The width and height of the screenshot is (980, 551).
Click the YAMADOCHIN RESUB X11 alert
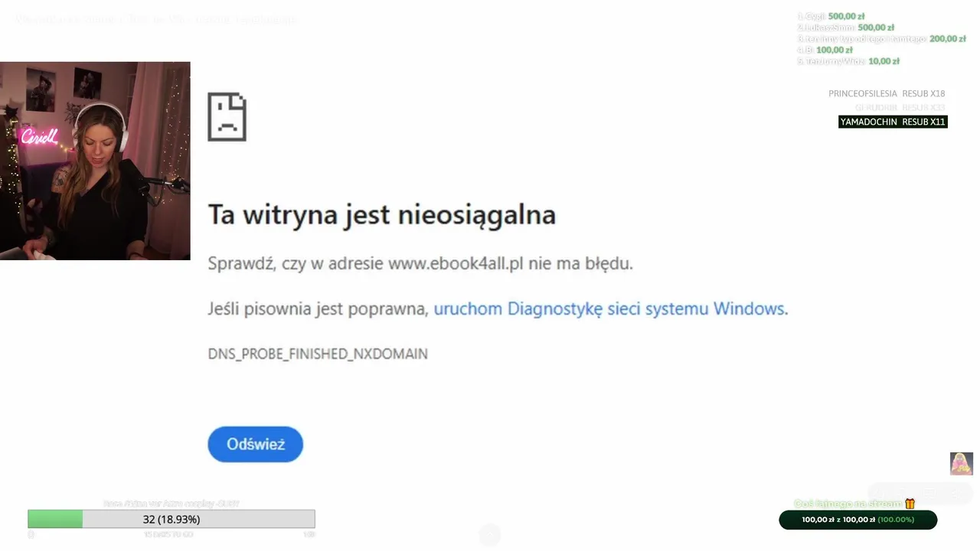tap(893, 122)
